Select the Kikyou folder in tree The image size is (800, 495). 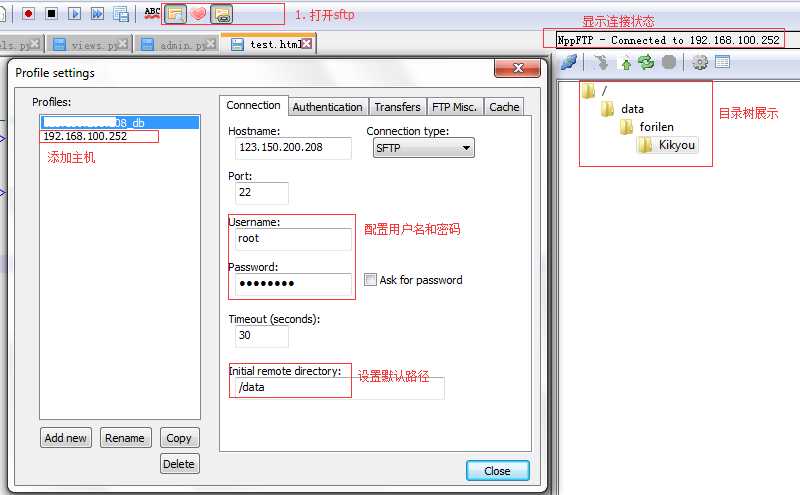pyautogui.click(x=667, y=145)
